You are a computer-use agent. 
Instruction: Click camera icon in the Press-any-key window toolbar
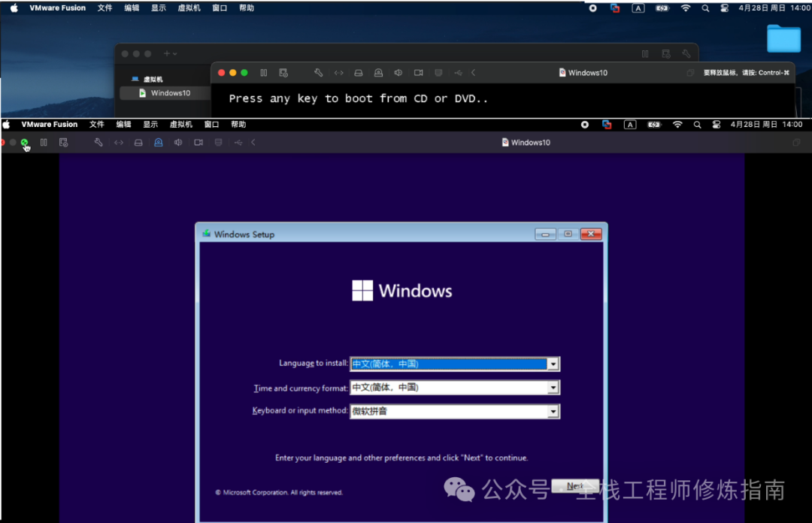tap(419, 73)
